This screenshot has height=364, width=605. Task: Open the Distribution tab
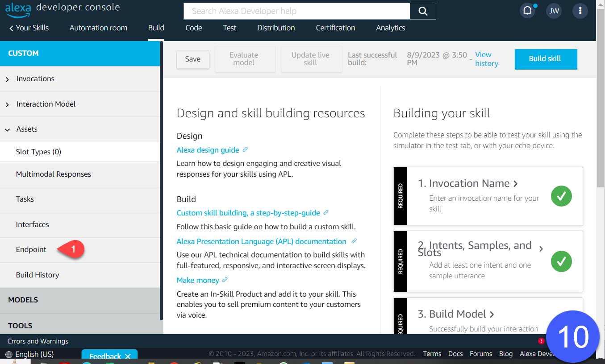click(276, 28)
